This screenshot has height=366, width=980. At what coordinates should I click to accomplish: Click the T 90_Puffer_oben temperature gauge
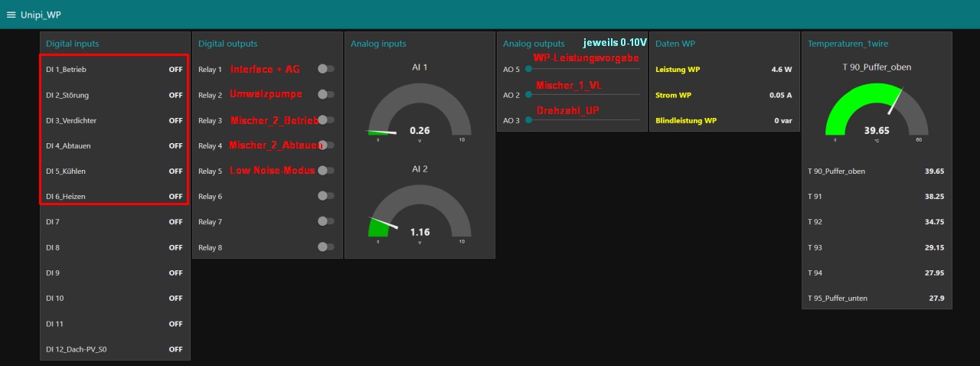pyautogui.click(x=877, y=112)
